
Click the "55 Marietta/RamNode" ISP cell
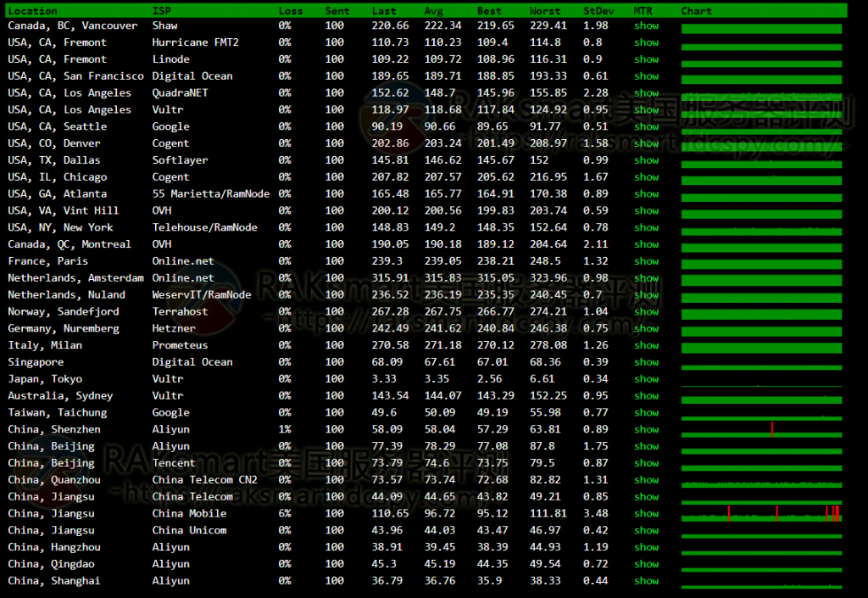coord(211,193)
